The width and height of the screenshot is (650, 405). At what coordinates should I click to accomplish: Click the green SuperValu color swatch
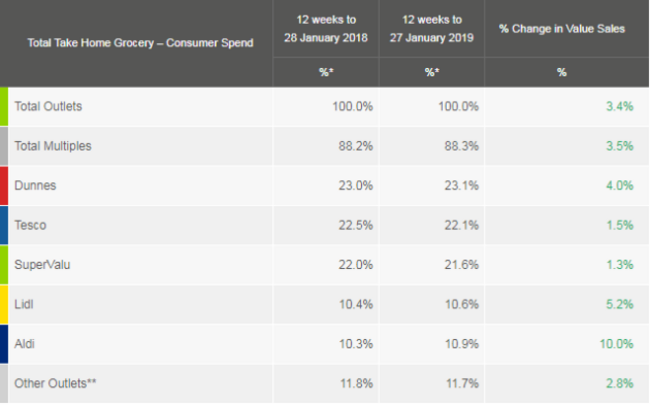tap(4, 265)
